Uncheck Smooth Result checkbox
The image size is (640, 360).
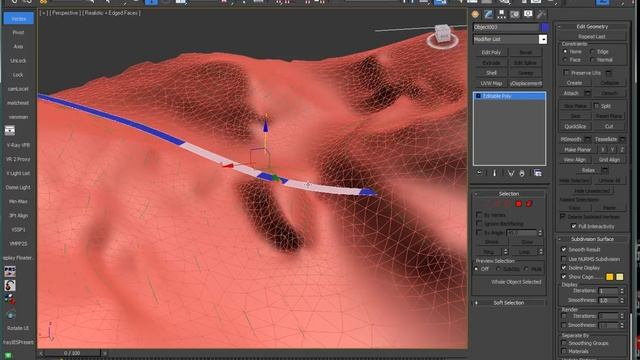(x=564, y=249)
